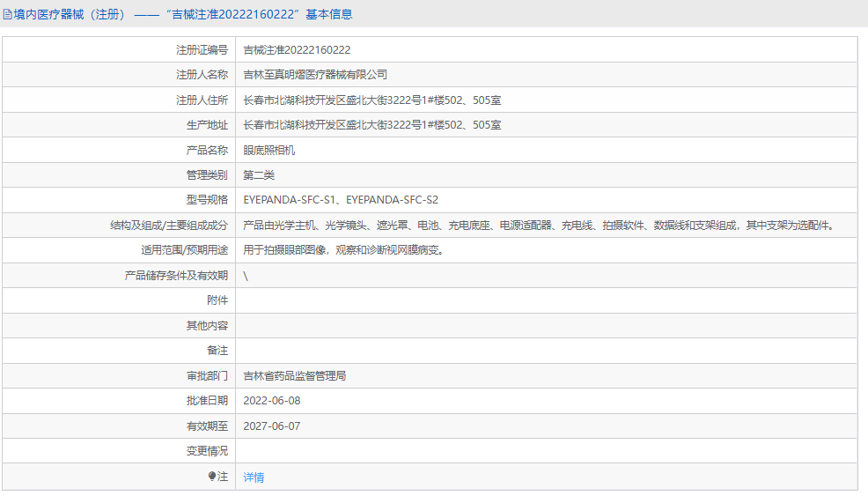Click model value EYEPANDA-SFC-S1、EYEPANDA-SFC-S2

[x=341, y=200]
